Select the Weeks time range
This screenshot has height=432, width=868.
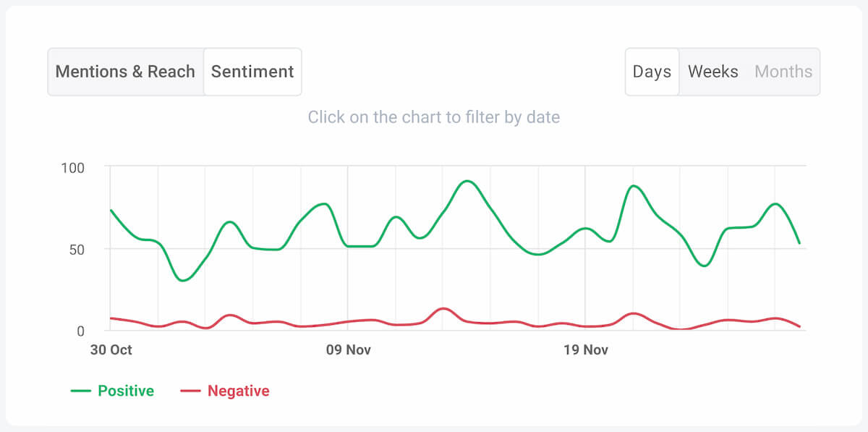[712, 72]
